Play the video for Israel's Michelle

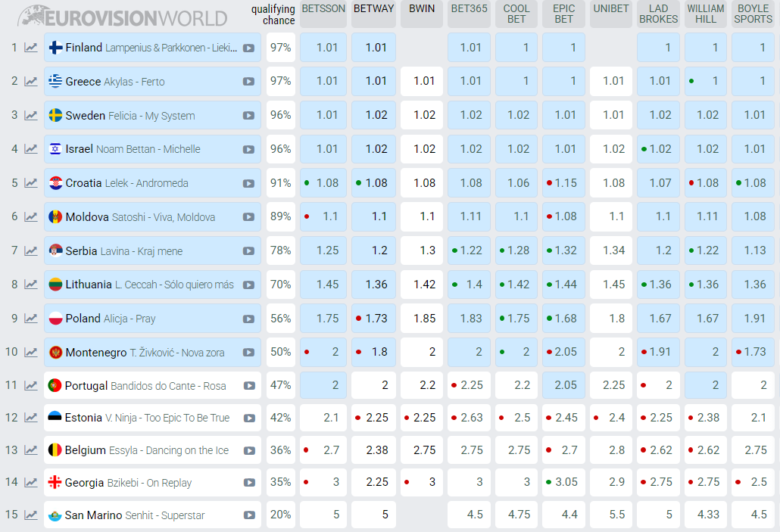pos(248,150)
